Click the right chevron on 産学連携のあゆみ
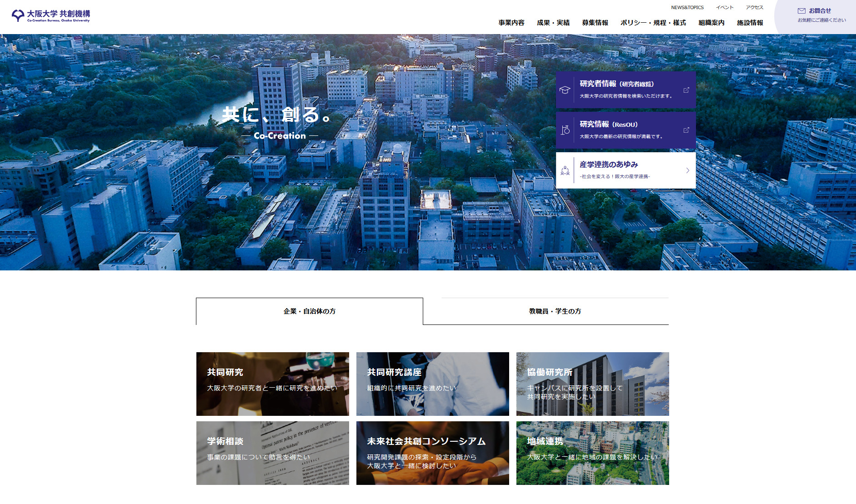Viewport: 856px width, 504px height. click(x=687, y=170)
